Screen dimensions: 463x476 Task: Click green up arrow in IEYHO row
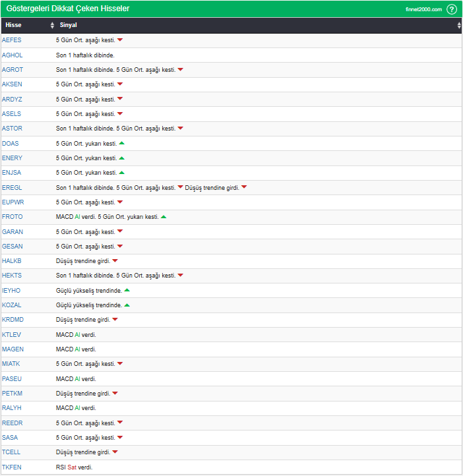127,290
